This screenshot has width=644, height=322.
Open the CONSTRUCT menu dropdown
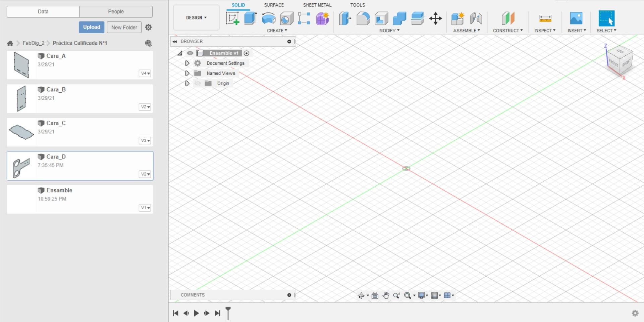pos(508,31)
